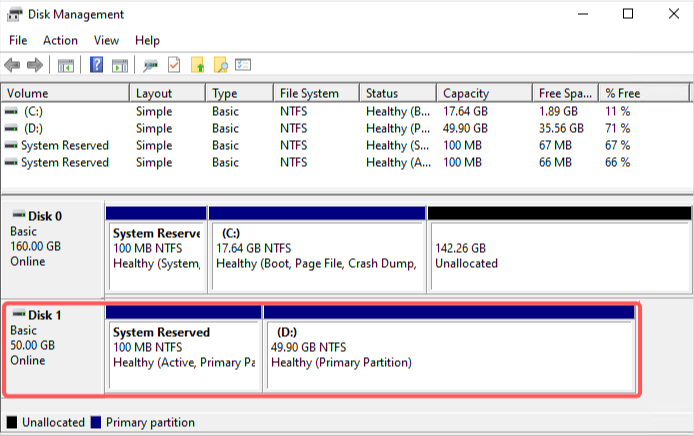The image size is (694, 436).
Task: Click the Disk 1 drive icon
Action: [x=19, y=314]
